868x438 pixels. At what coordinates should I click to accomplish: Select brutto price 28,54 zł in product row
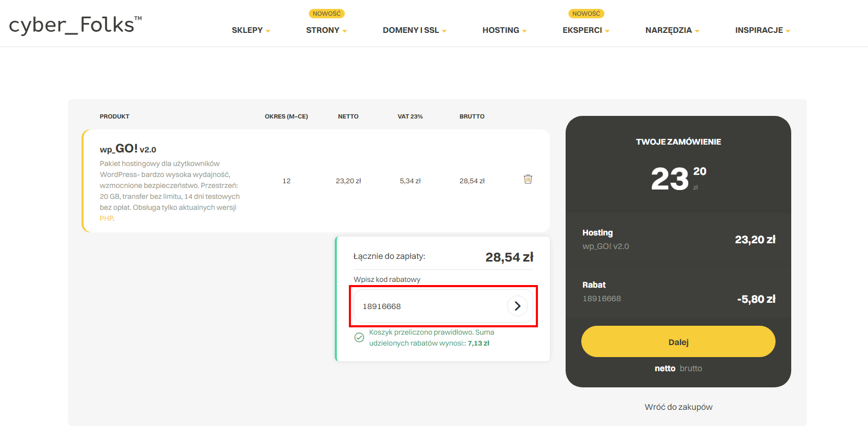pyautogui.click(x=472, y=181)
